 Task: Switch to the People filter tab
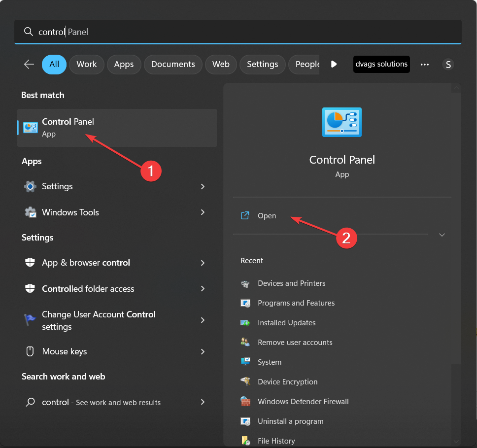click(304, 64)
